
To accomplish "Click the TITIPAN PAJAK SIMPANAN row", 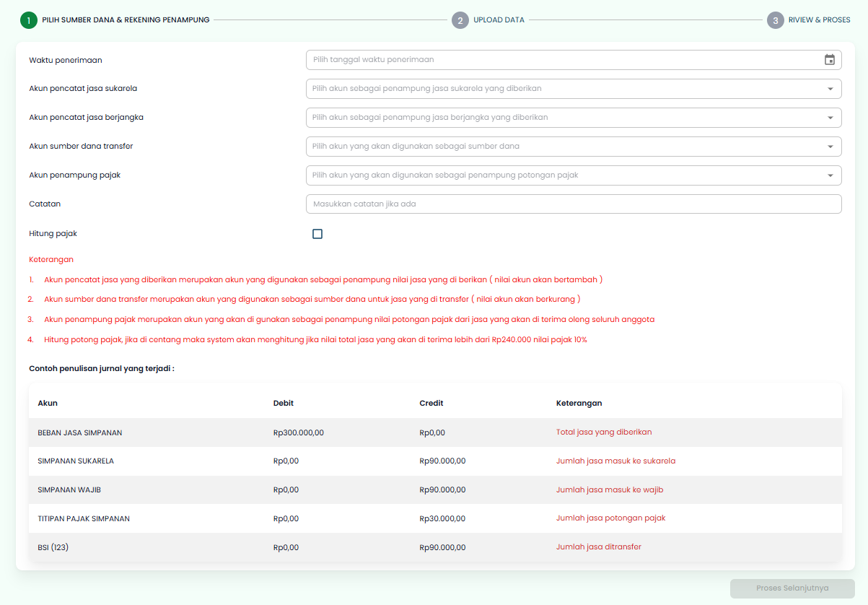I will click(x=84, y=519).
